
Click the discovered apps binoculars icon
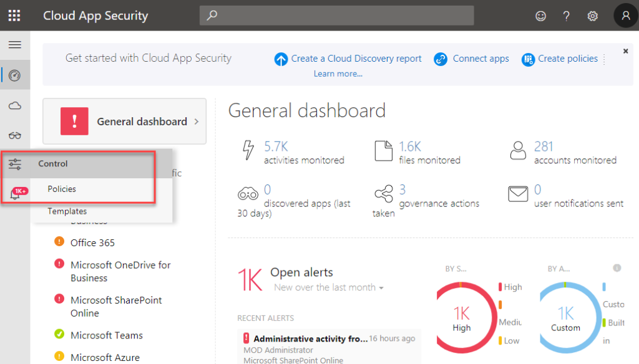(248, 193)
